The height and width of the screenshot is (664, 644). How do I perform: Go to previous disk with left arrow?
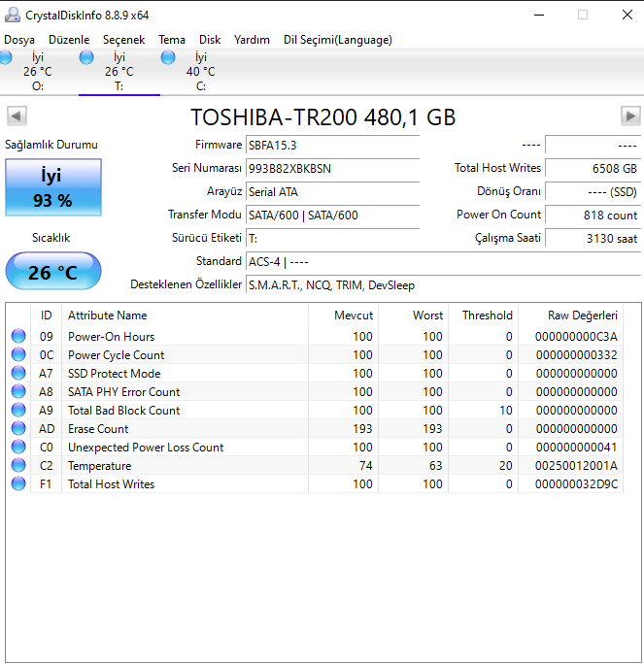[17, 116]
